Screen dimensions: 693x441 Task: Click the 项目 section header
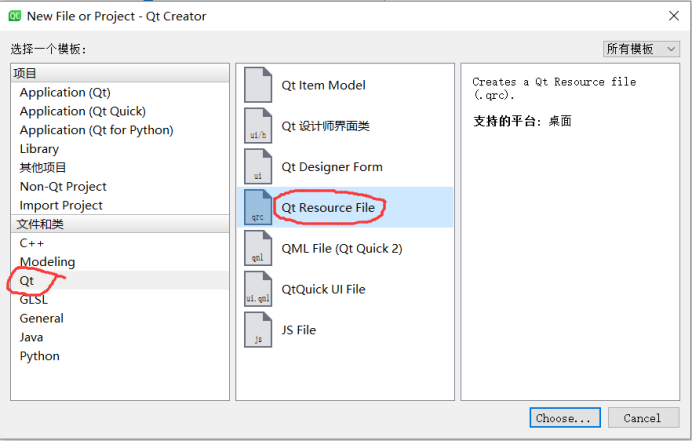point(120,73)
